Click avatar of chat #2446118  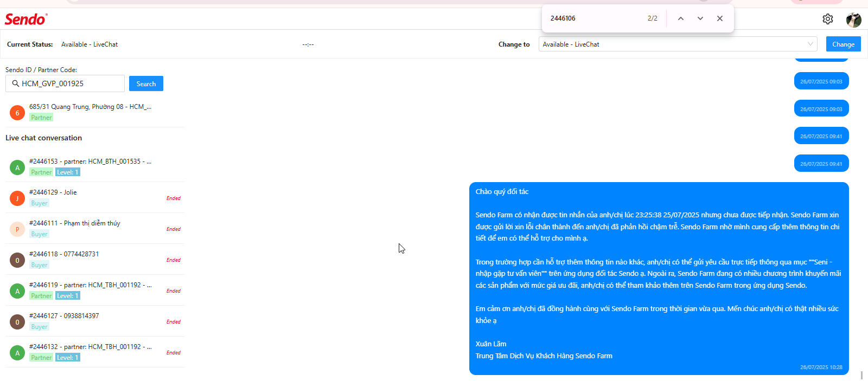pyautogui.click(x=17, y=260)
